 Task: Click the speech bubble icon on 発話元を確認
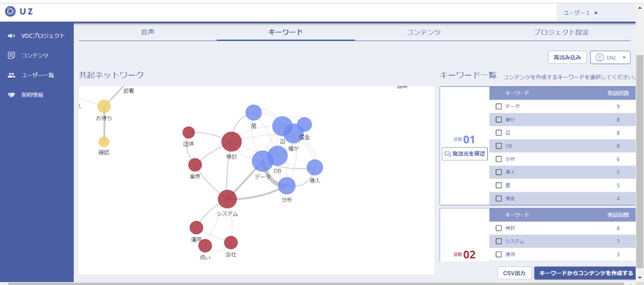pyautogui.click(x=447, y=153)
